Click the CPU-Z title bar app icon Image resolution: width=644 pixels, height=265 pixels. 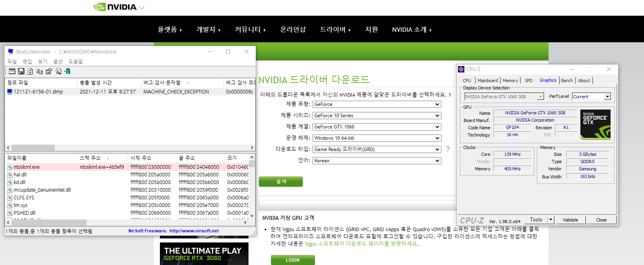(462, 69)
